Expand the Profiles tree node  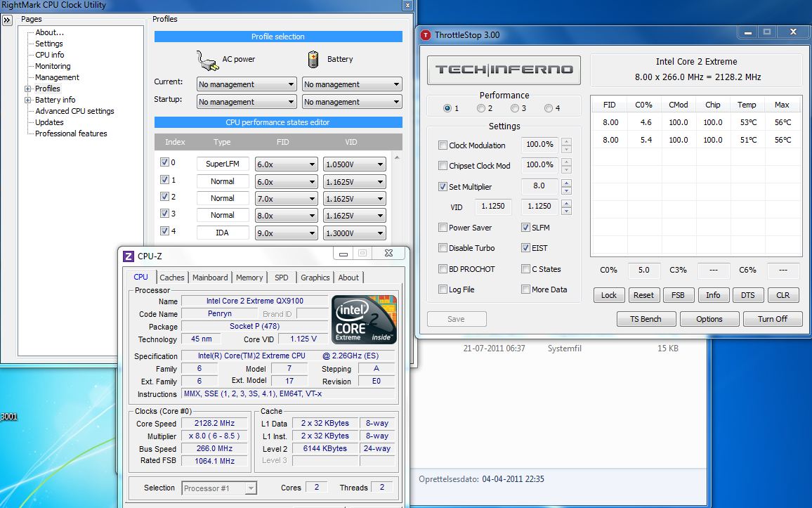[28, 89]
